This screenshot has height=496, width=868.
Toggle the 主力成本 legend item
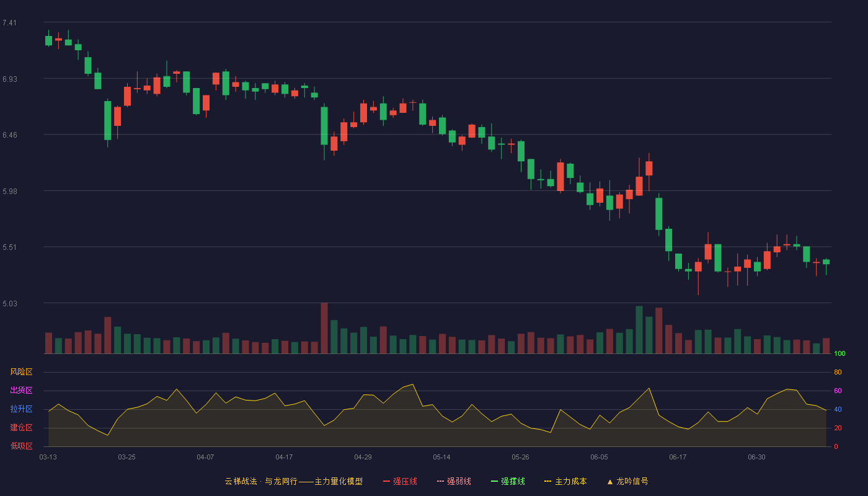[565, 481]
